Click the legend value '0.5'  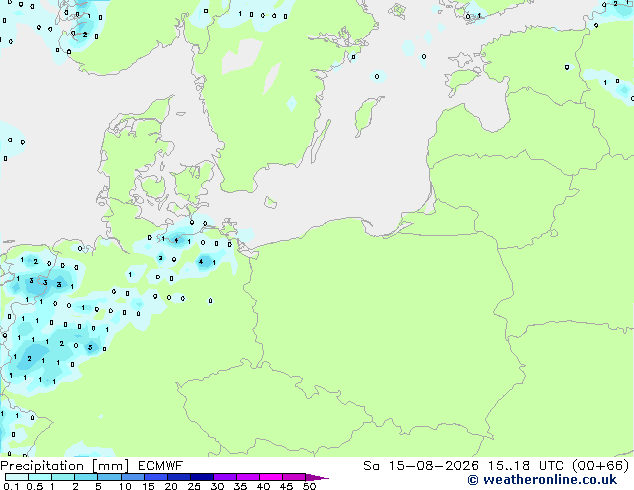[x=35, y=486]
